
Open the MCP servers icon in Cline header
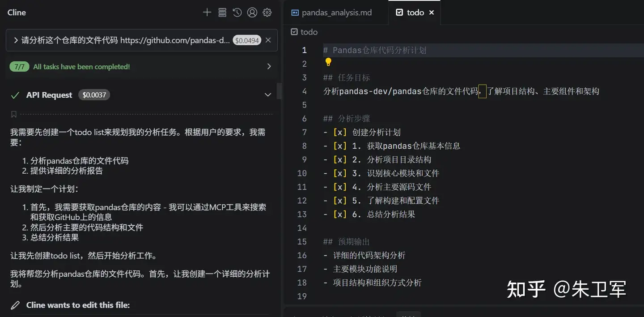pyautogui.click(x=222, y=13)
